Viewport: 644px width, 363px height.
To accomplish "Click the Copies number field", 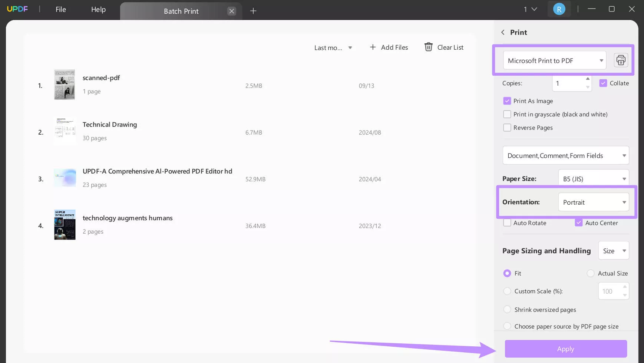I will tap(569, 83).
